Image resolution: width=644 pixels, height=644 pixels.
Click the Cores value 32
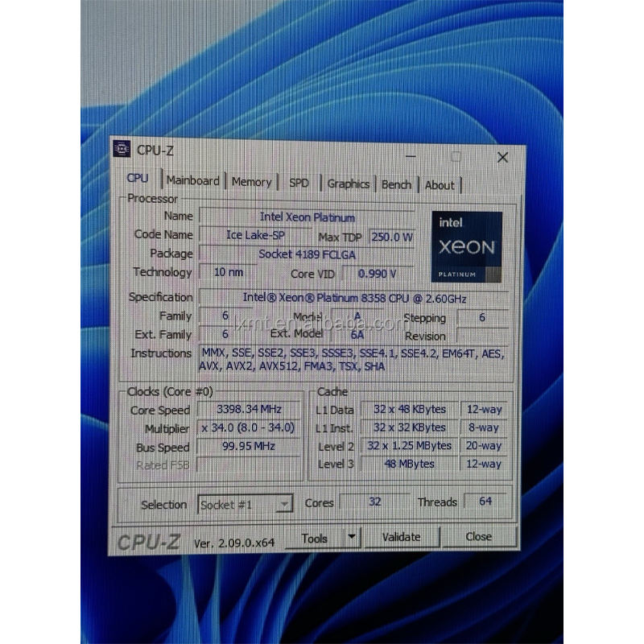[374, 502]
